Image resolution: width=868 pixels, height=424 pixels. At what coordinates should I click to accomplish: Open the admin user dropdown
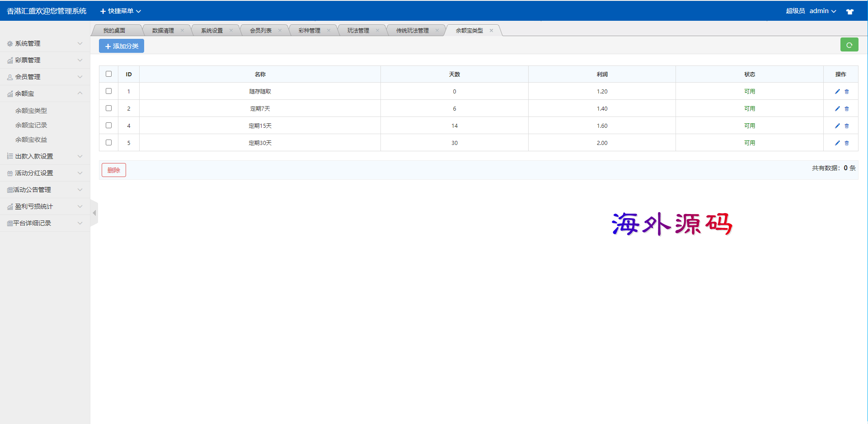click(823, 11)
